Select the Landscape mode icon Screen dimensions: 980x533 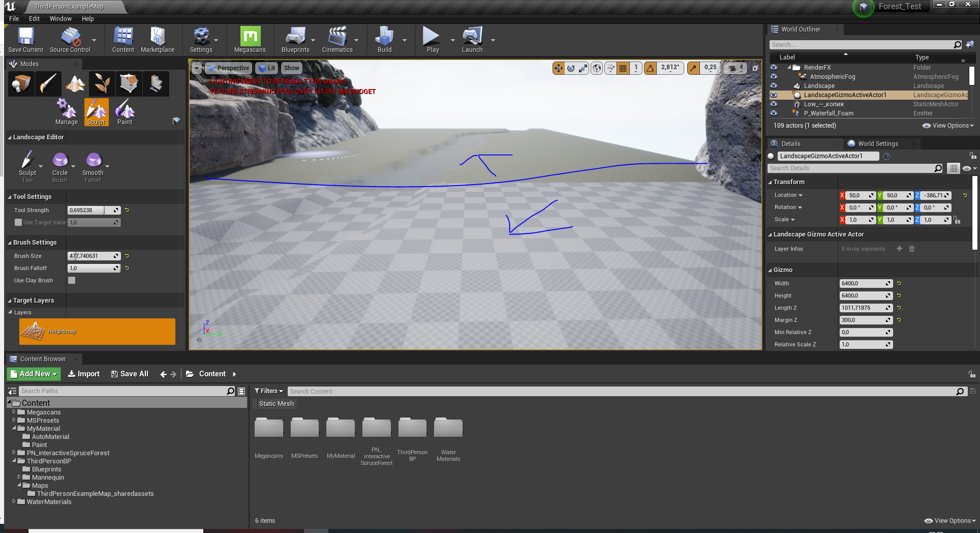75,83
